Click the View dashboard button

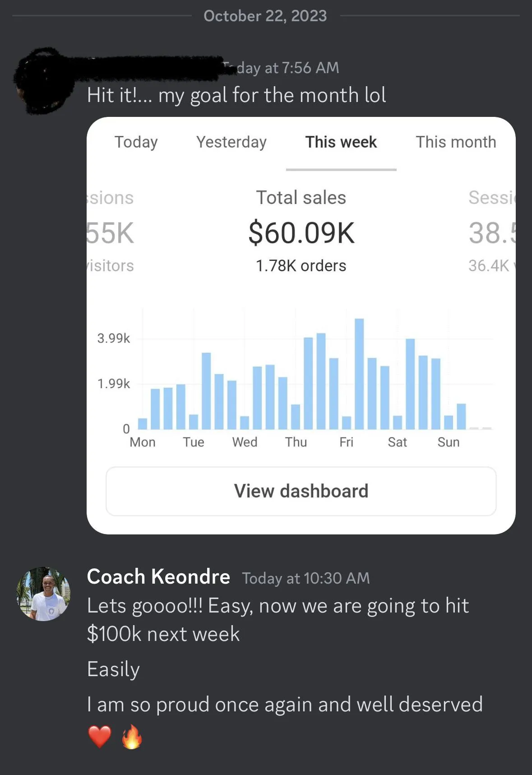point(301,491)
